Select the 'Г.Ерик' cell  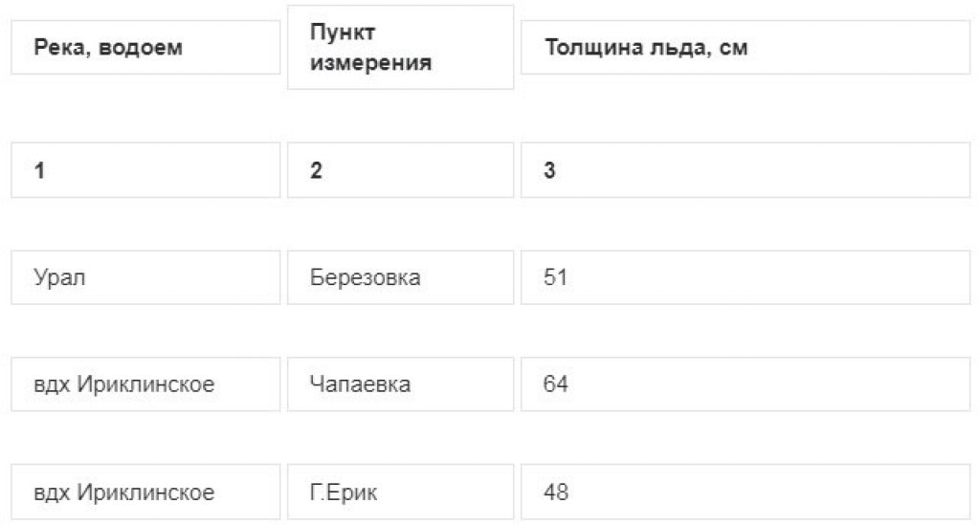tap(400, 492)
